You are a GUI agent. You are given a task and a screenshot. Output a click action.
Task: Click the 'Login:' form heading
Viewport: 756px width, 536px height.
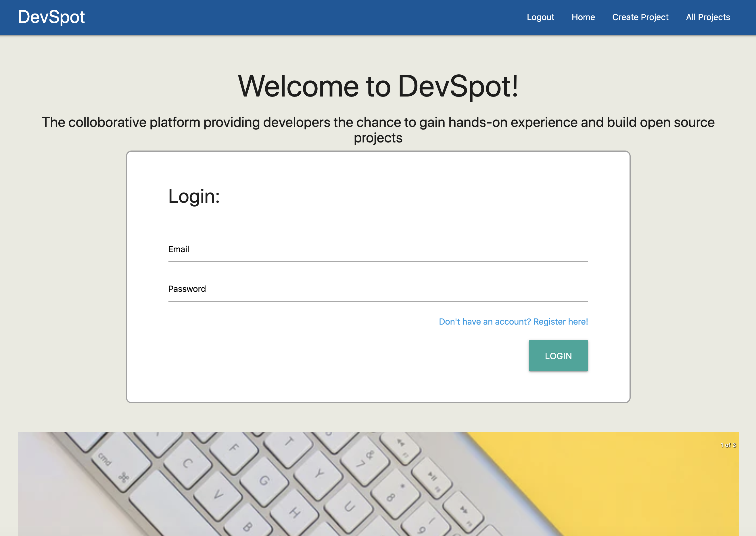[194, 196]
